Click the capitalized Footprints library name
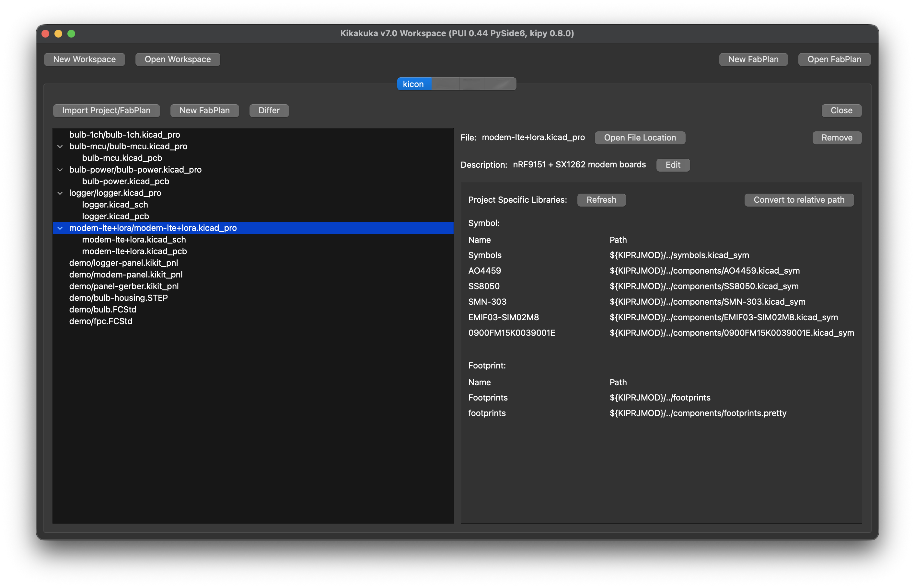The width and height of the screenshot is (915, 588). click(488, 398)
